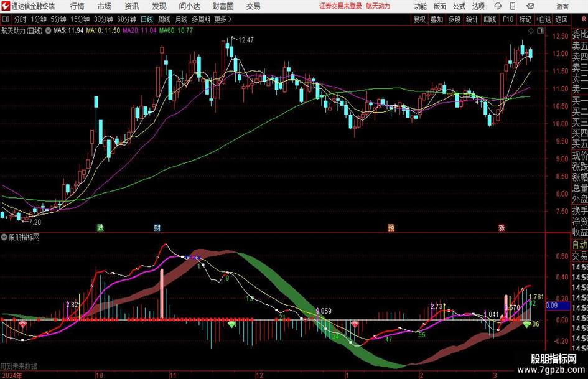Click the 用到未来数据 warning text
Image resolution: width=588 pixels, height=379 pixels.
click(19, 366)
